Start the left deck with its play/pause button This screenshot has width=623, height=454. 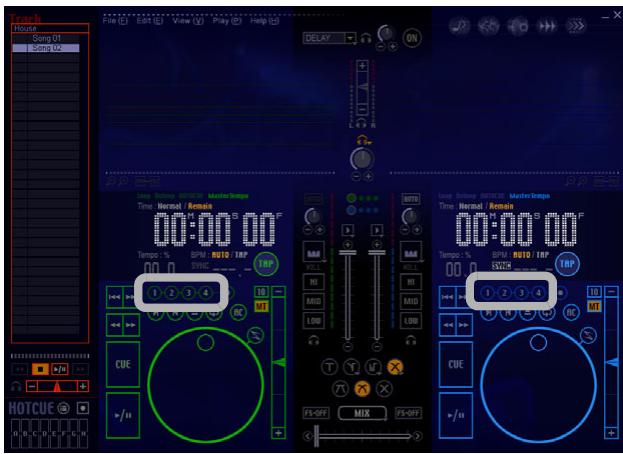click(x=123, y=415)
